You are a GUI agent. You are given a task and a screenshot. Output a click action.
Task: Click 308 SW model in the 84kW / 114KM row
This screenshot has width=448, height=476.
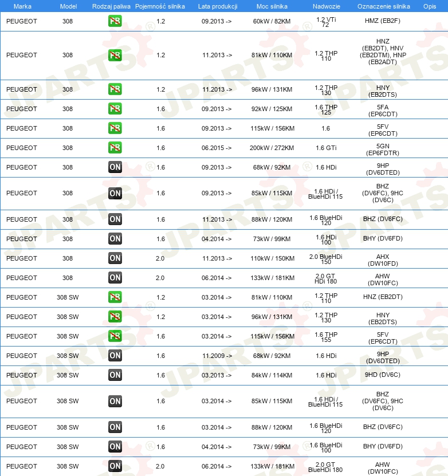68,375
